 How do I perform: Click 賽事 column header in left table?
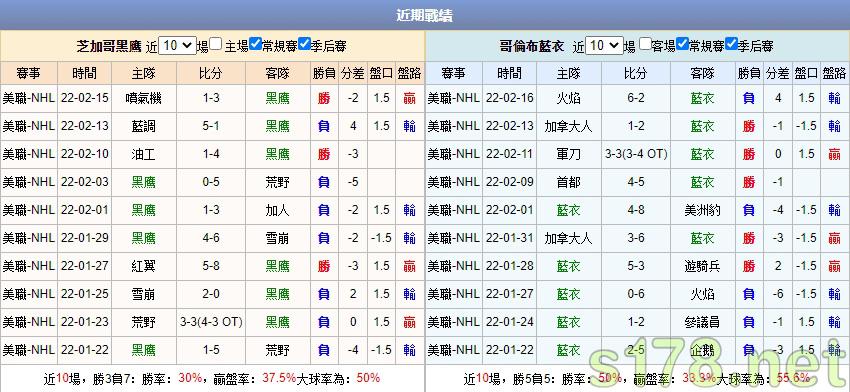point(29,73)
